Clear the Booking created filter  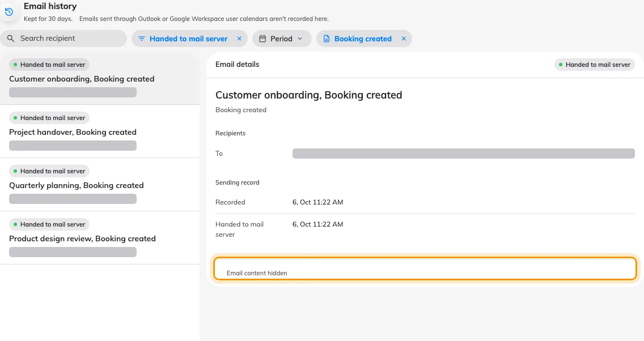click(404, 39)
